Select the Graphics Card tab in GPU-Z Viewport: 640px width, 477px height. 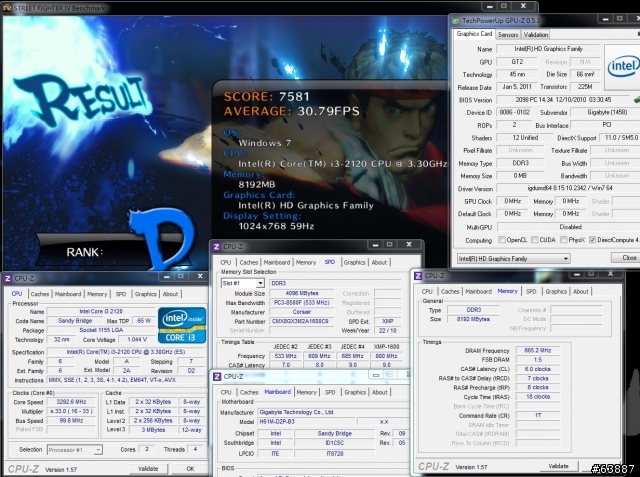[x=474, y=34]
